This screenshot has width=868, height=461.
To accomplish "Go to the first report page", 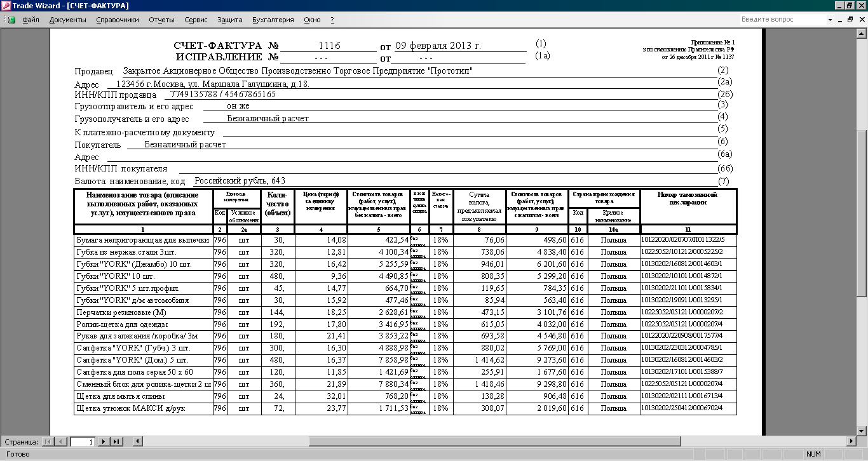I will [x=48, y=441].
